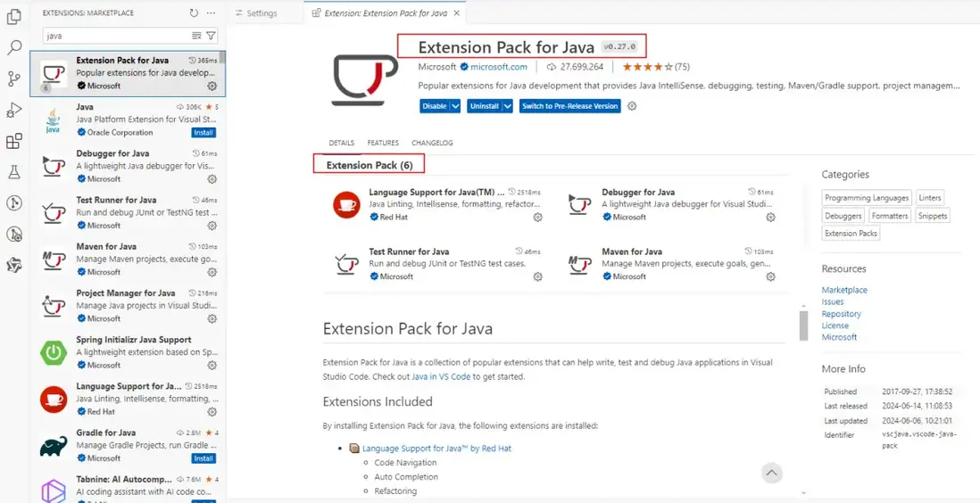
Task: Open the Explorer view in activity bar
Action: (x=13, y=17)
